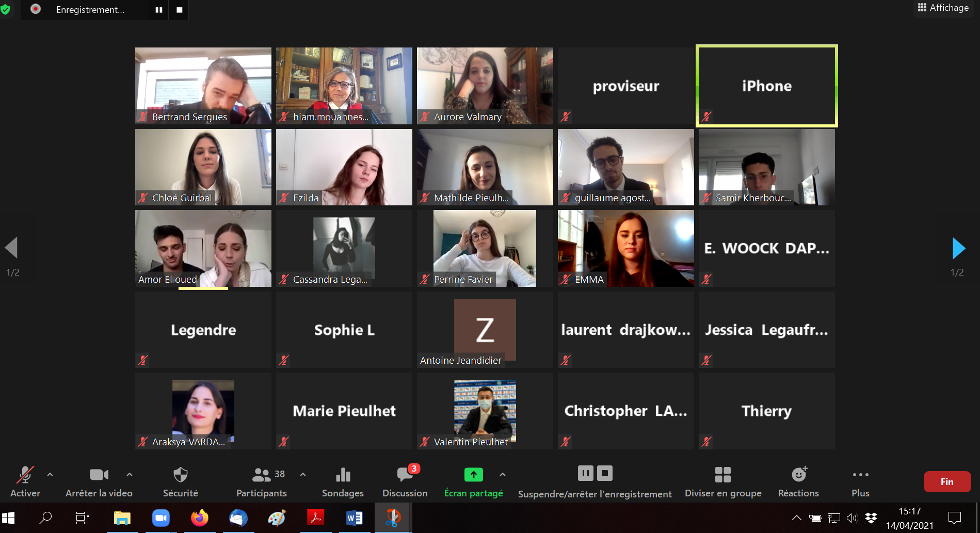Click the Activer microphone icon
980x533 pixels.
pos(25,475)
